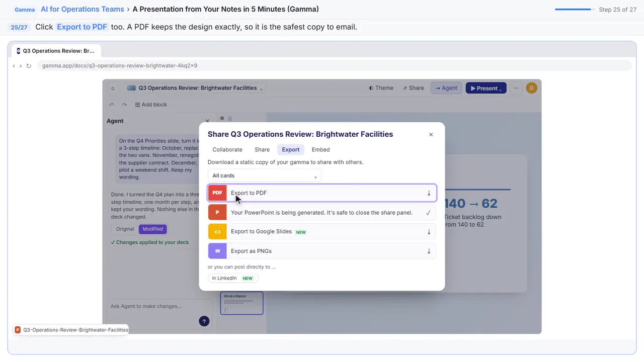644x362 pixels.
Task: Select the Q3 at a Glance slide thumbnail
Action: click(x=242, y=303)
